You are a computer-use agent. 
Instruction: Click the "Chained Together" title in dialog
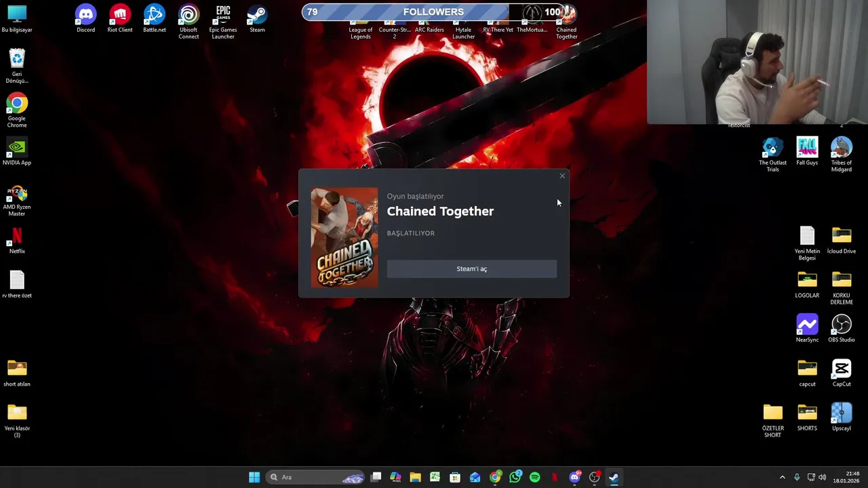tap(440, 211)
